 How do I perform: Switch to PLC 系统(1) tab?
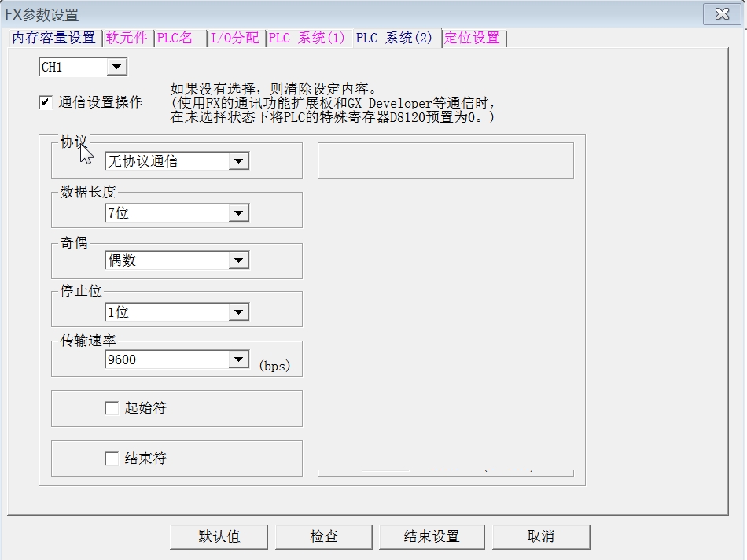pyautogui.click(x=307, y=38)
